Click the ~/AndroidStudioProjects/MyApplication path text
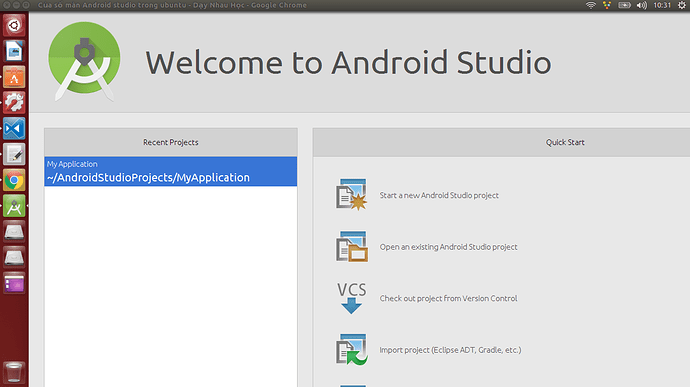Viewport: 690px width, 387px height. (148, 177)
